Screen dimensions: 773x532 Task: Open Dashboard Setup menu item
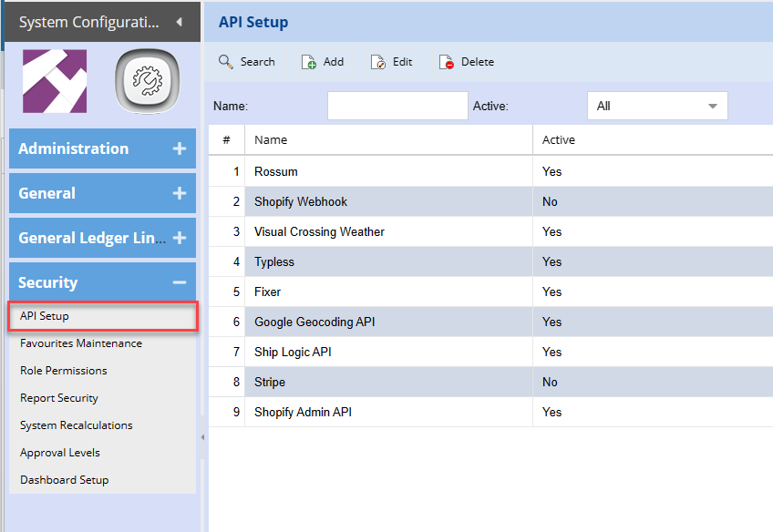(x=64, y=480)
